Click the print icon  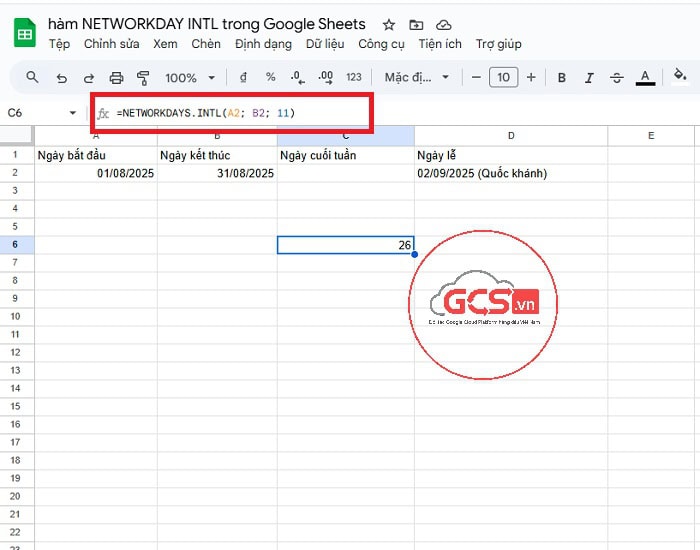pyautogui.click(x=116, y=77)
